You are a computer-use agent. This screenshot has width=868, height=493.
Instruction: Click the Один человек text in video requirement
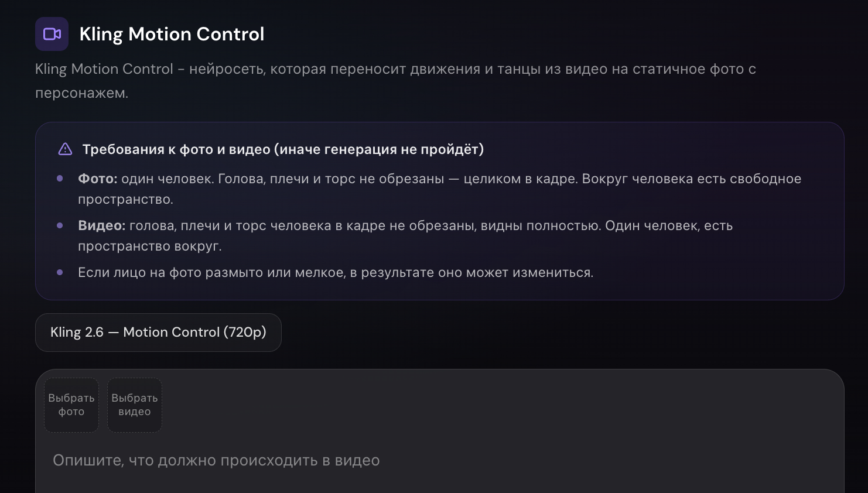[652, 225]
